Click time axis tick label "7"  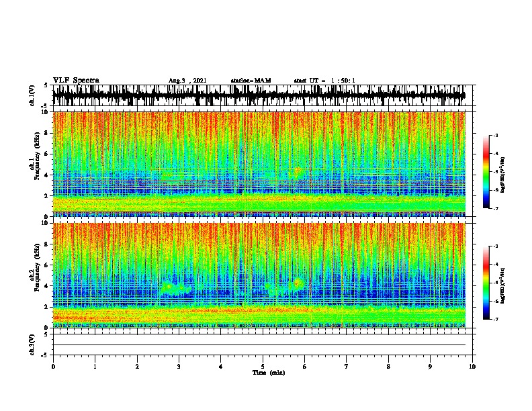pyautogui.click(x=347, y=367)
